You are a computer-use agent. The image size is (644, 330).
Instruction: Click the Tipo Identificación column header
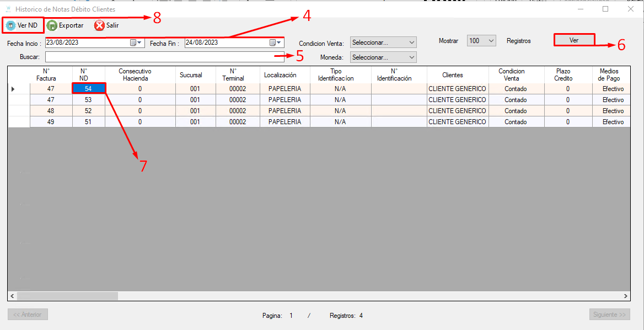click(341, 74)
